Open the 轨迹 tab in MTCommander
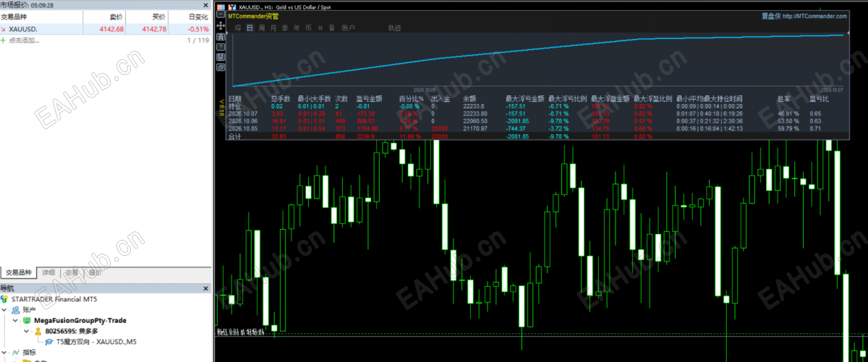 click(x=394, y=28)
